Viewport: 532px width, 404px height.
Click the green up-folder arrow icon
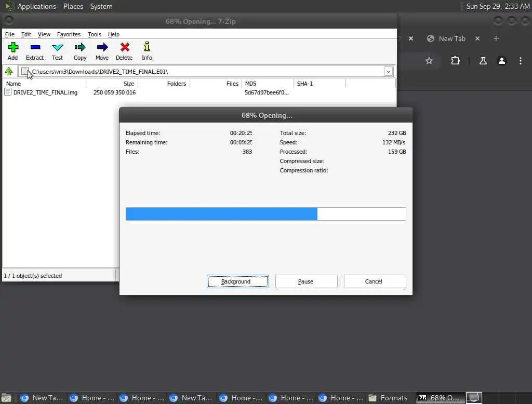click(x=9, y=71)
